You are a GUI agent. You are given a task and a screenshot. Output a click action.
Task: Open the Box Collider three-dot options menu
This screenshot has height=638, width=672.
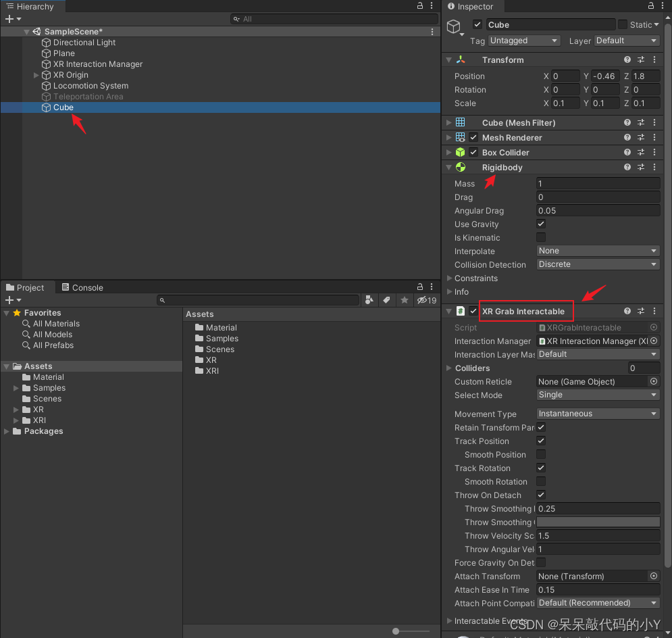click(654, 153)
